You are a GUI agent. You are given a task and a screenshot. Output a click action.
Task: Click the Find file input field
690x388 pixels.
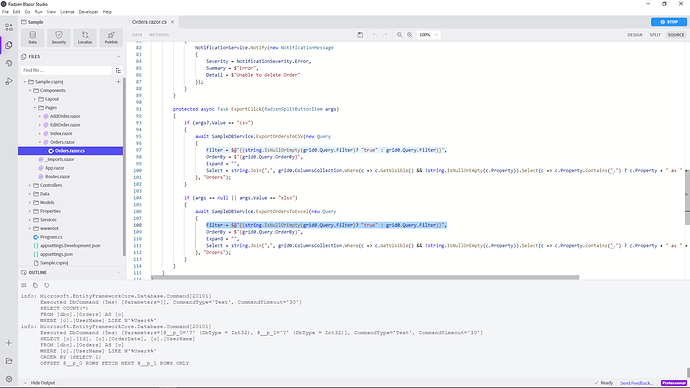(66, 70)
